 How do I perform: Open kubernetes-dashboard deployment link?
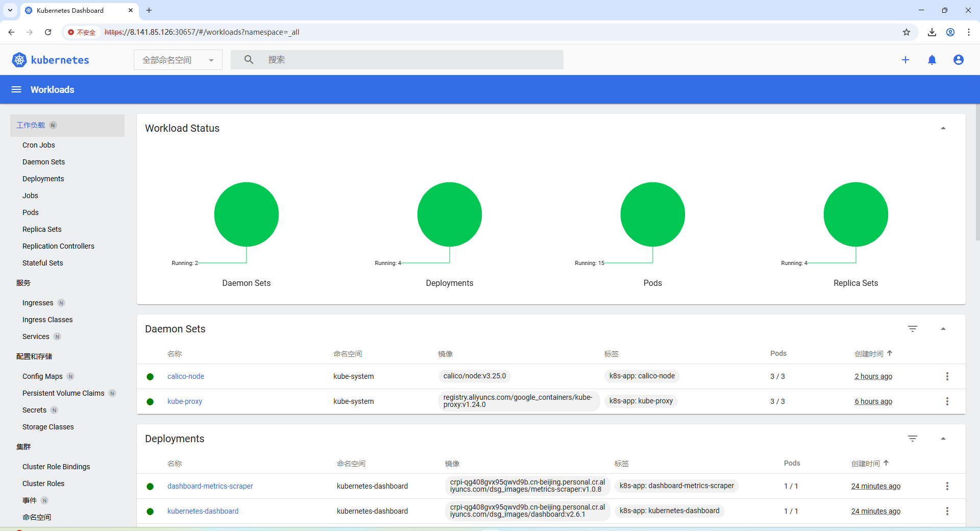pyautogui.click(x=203, y=511)
